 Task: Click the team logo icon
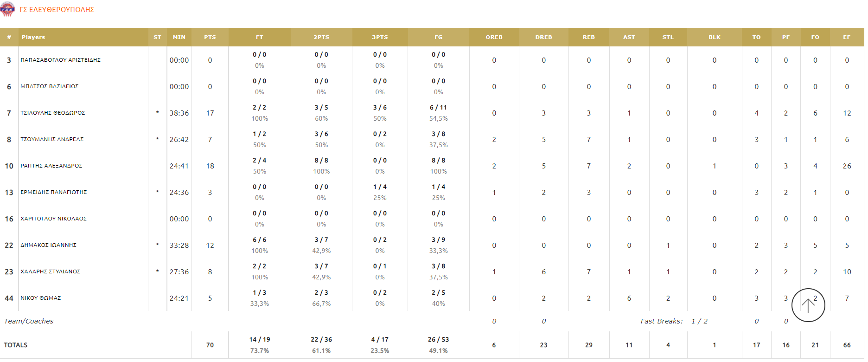click(x=7, y=9)
